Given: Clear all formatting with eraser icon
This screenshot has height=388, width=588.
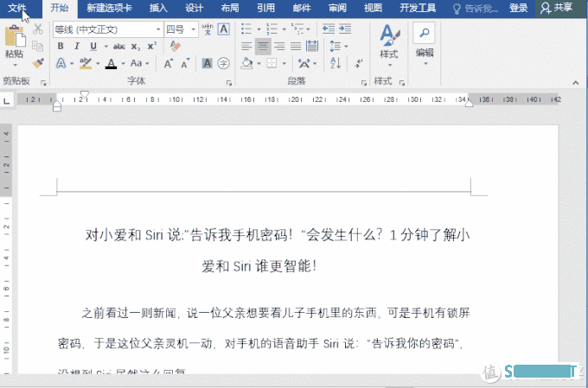Looking at the screenshot, I should [176, 46].
